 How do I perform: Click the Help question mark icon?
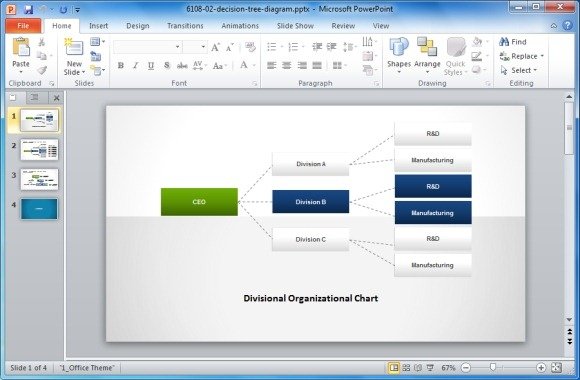pos(567,26)
